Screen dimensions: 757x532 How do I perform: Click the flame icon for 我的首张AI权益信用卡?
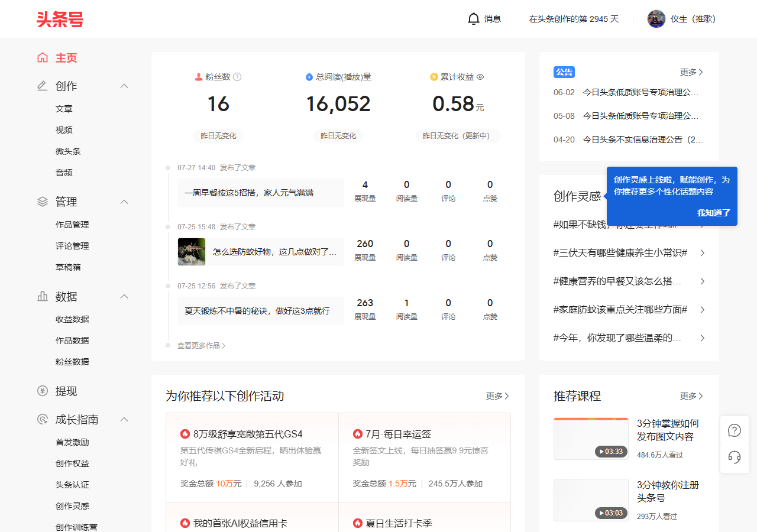[x=185, y=523]
